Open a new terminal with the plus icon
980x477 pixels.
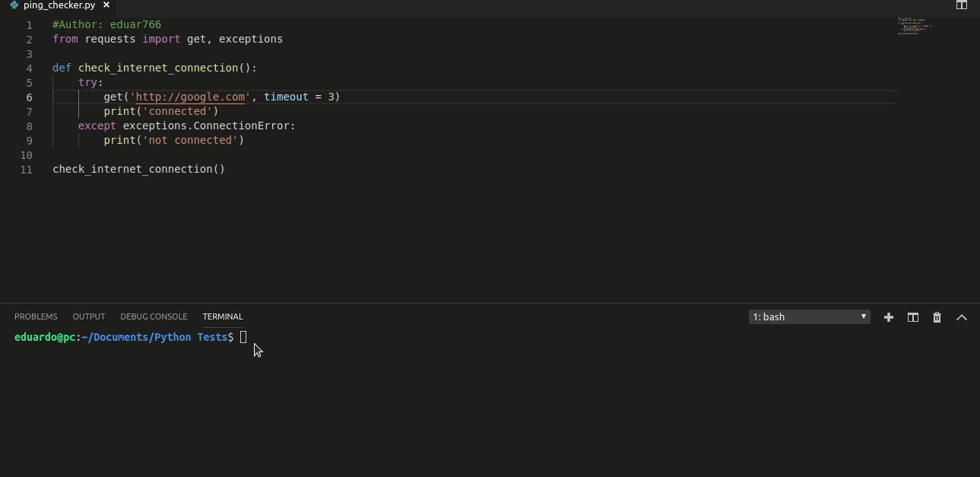[888, 317]
